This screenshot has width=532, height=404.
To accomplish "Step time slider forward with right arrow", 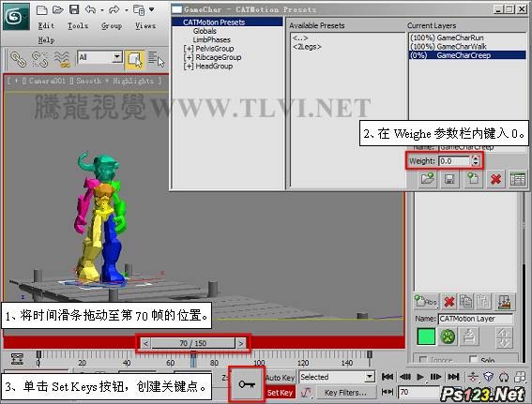I will 240,343.
